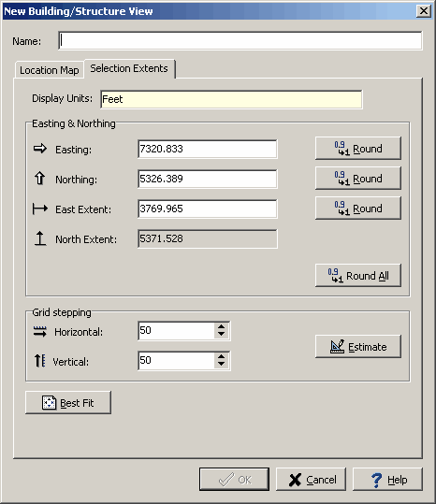The image size is (436, 504).
Task: Click the Name input field
Action: pos(240,40)
